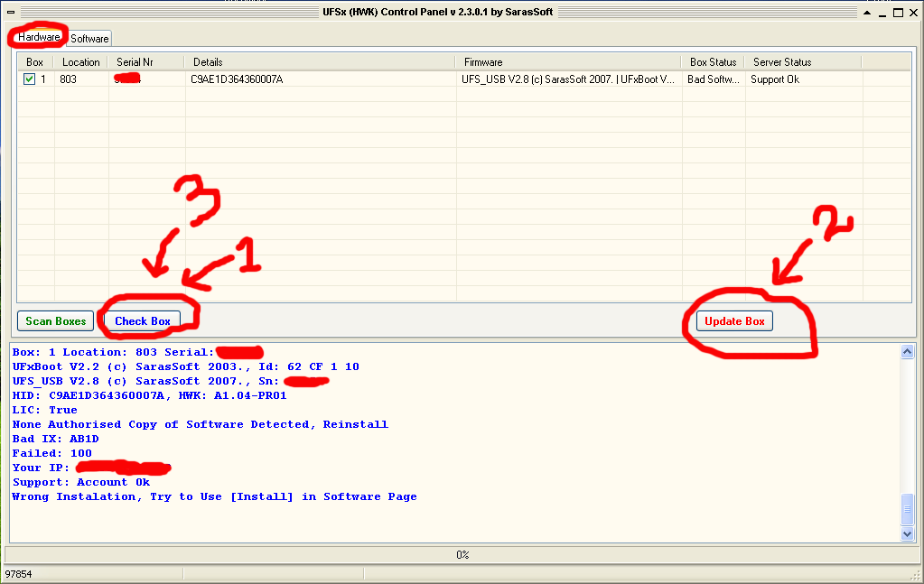Click the window resize grip in status bar

pyautogui.click(x=915, y=577)
